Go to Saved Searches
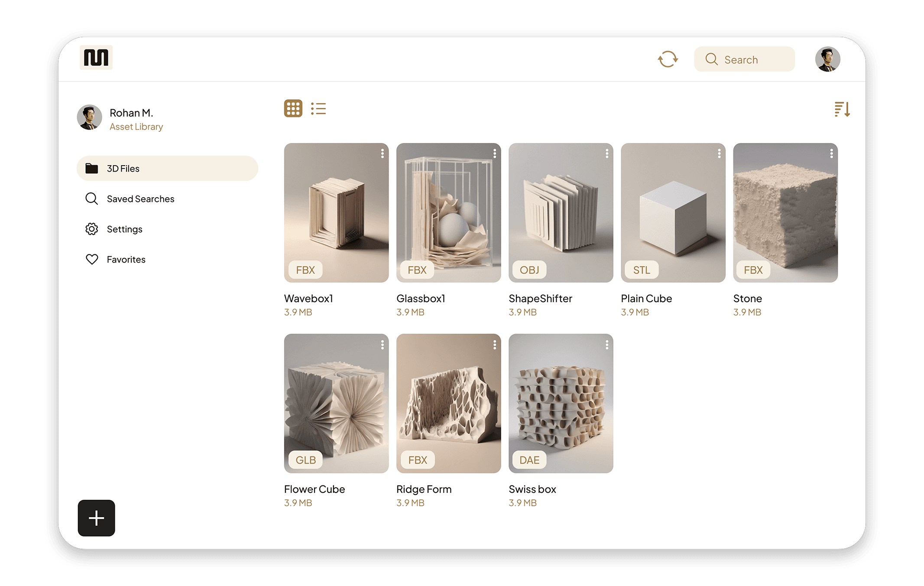924x586 pixels. [140, 199]
